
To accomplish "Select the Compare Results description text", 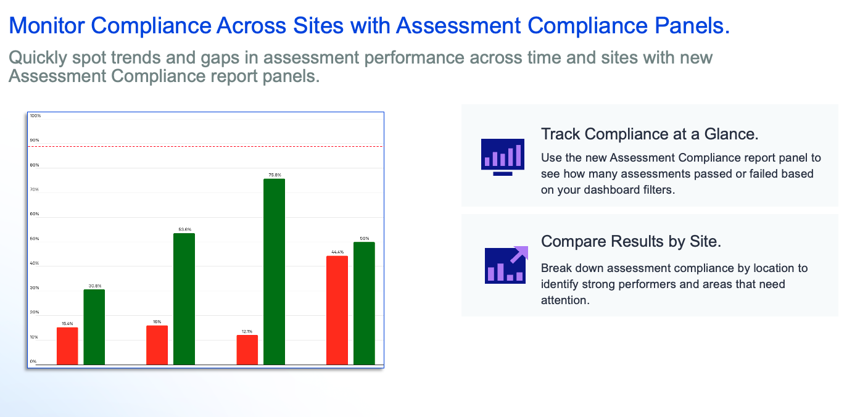I will click(x=674, y=284).
